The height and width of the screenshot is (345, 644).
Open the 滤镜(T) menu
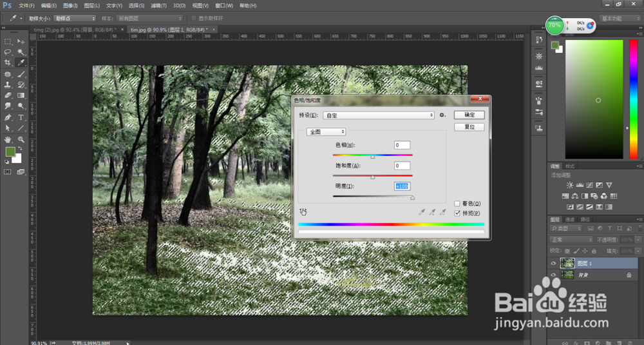[158, 6]
